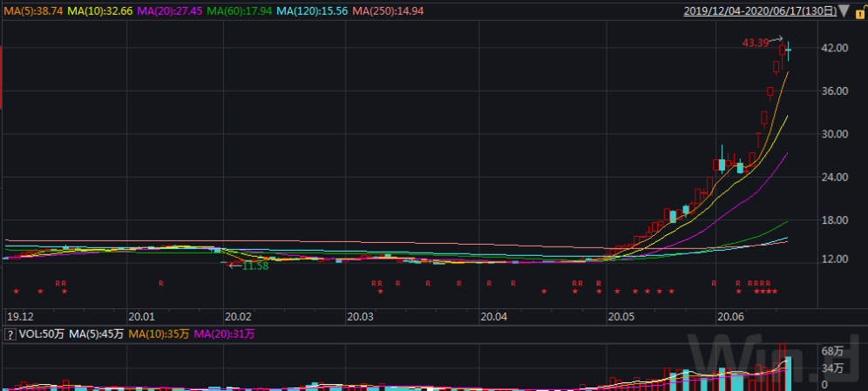Click the 20.01 R event marker
Image resolution: width=868 pixels, height=391 pixels.
pyautogui.click(x=161, y=283)
